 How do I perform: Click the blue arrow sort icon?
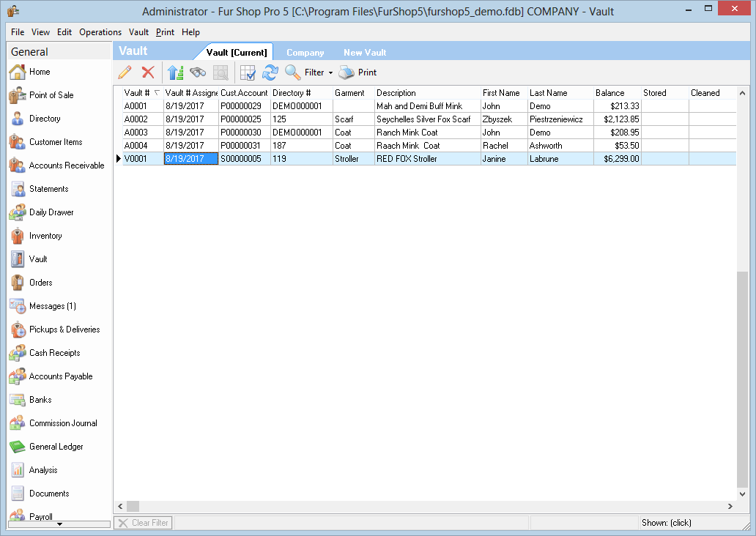174,72
